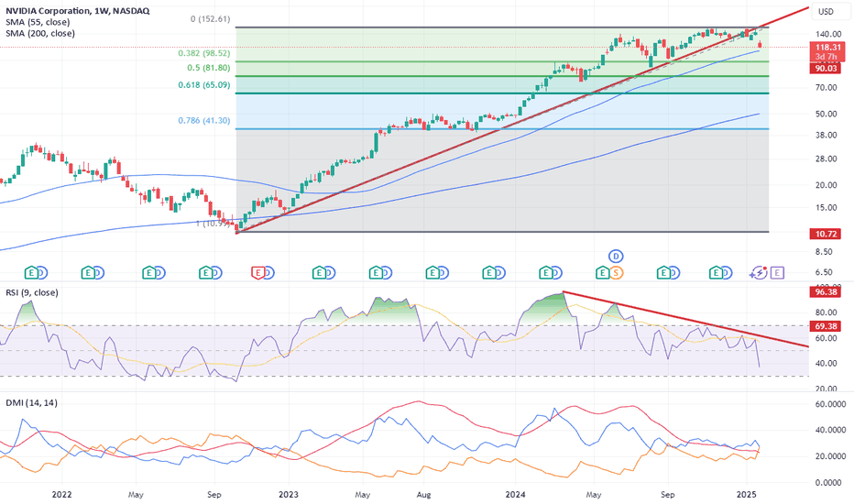Click the NASDAQ exchange label
Screen dimensions: 854x504
click(x=131, y=11)
